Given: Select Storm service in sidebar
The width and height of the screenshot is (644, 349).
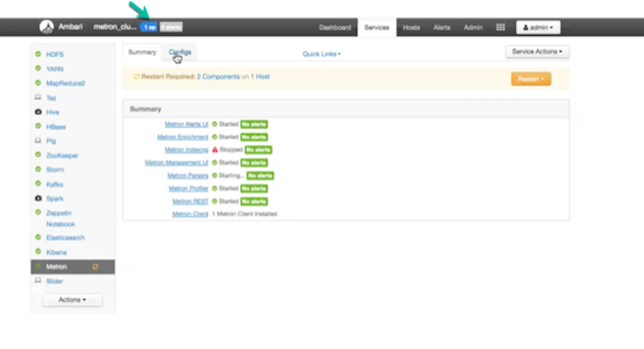Looking at the screenshot, I should (55, 169).
